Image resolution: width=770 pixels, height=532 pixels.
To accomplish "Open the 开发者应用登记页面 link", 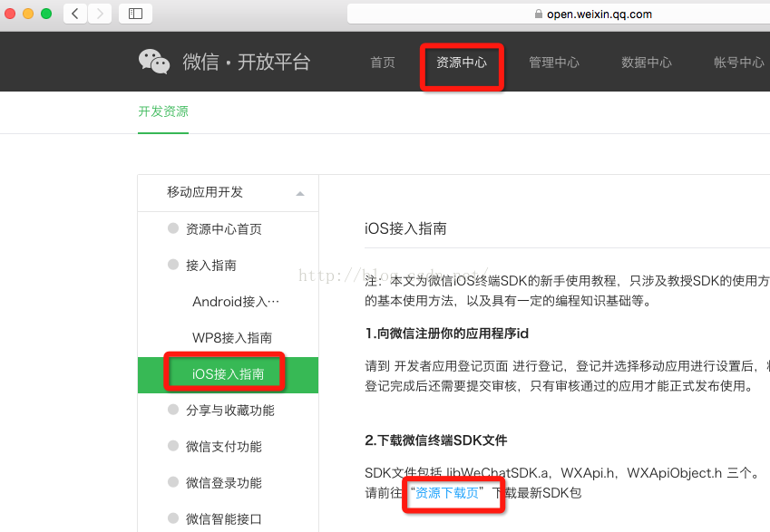I will (451, 366).
